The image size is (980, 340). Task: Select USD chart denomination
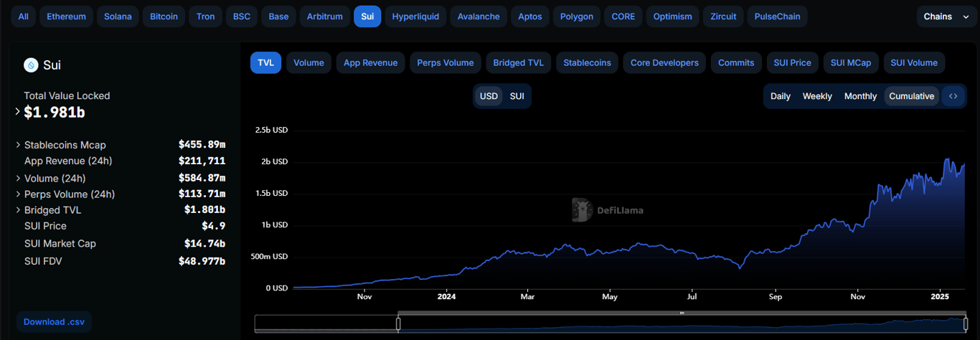click(x=489, y=96)
